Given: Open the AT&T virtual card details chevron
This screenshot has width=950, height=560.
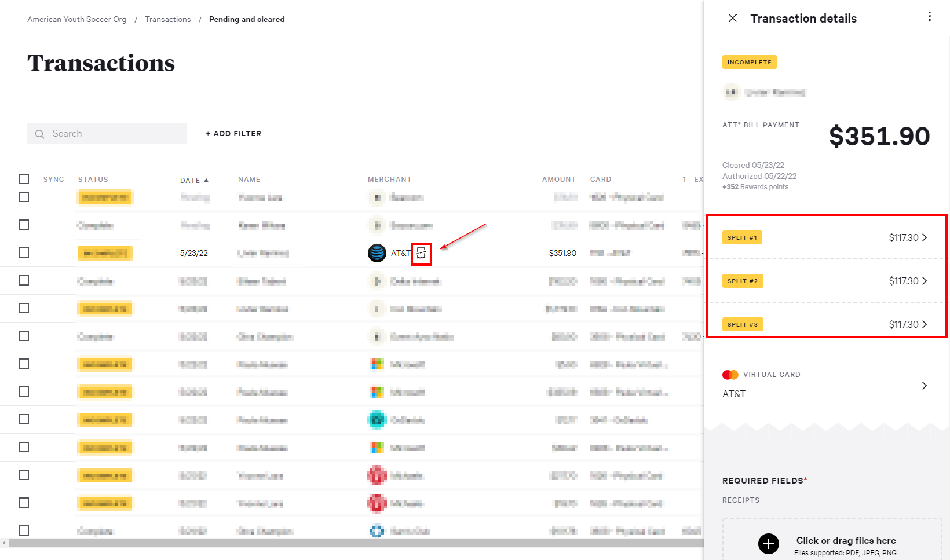Looking at the screenshot, I should click(x=925, y=386).
